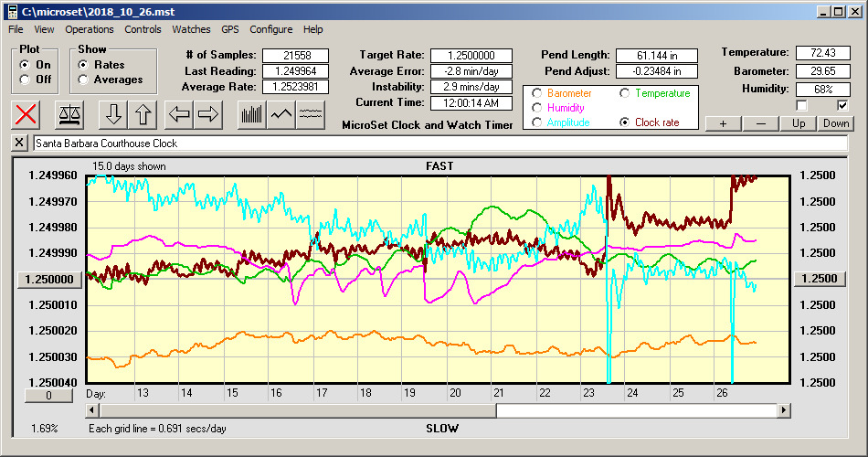This screenshot has width=868, height=457.
Task: Select the Barometer trace radio button
Action: 536,93
